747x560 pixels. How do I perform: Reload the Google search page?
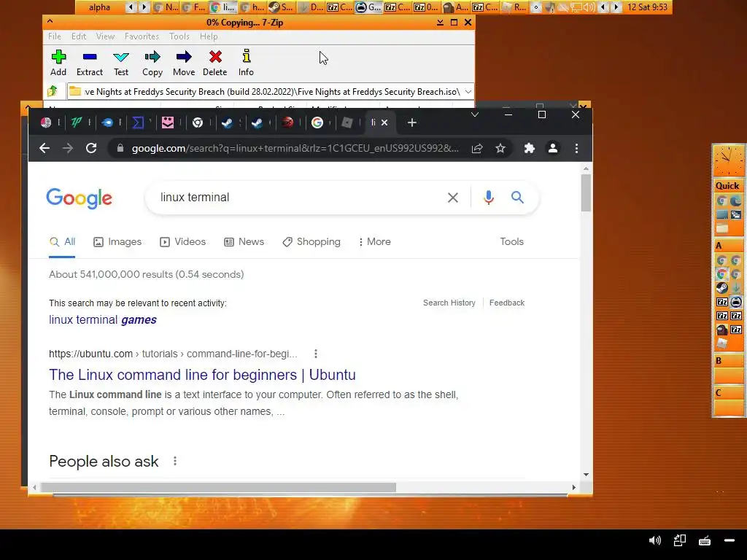[91, 148]
